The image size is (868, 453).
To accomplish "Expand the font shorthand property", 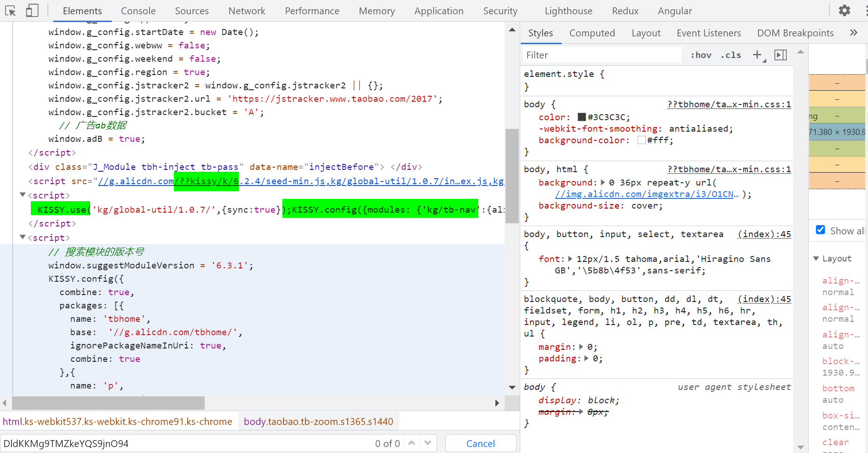I will [570, 259].
